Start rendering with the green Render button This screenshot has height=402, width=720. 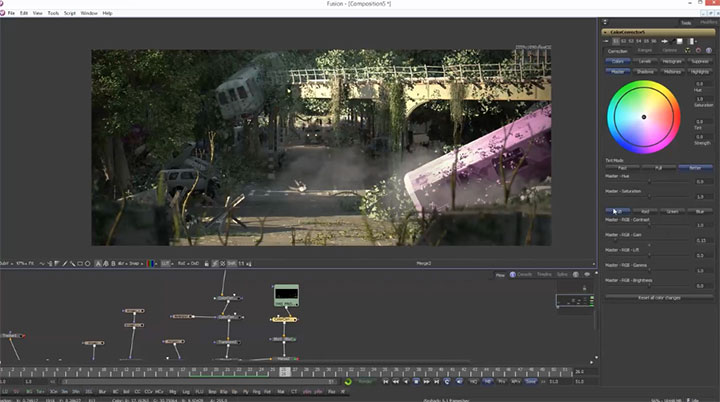[365, 382]
